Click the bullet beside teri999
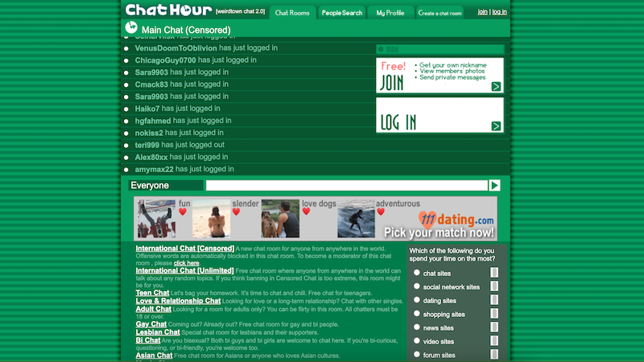This screenshot has width=644, height=362. click(126, 146)
